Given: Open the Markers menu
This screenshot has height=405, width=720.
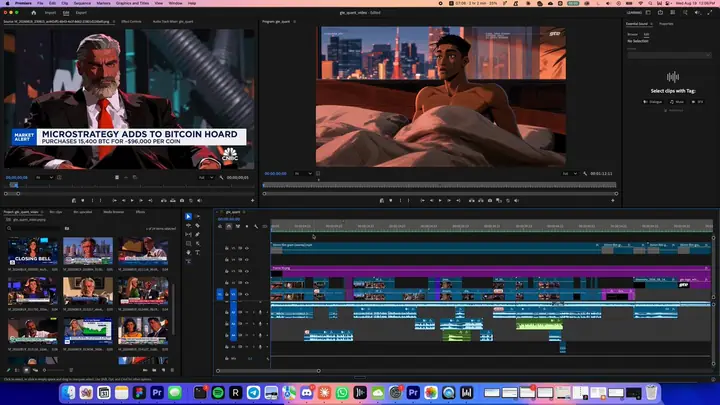Looking at the screenshot, I should click(x=103, y=3).
